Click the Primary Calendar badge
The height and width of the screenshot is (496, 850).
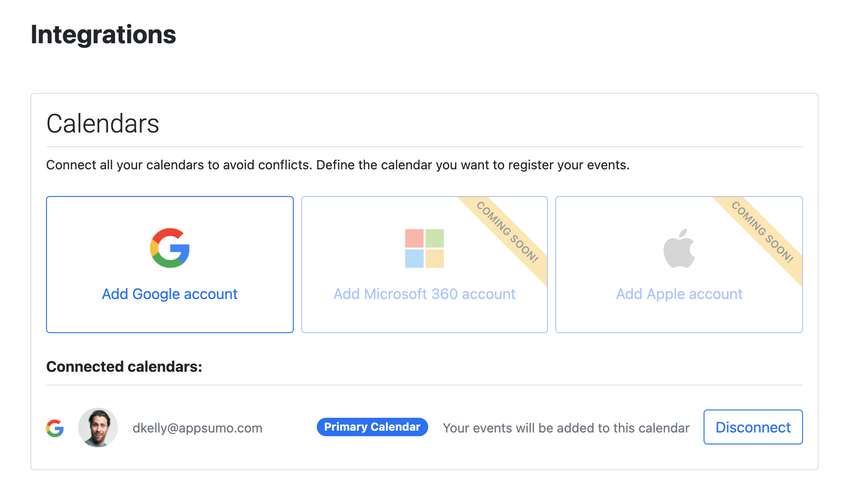pos(372,427)
